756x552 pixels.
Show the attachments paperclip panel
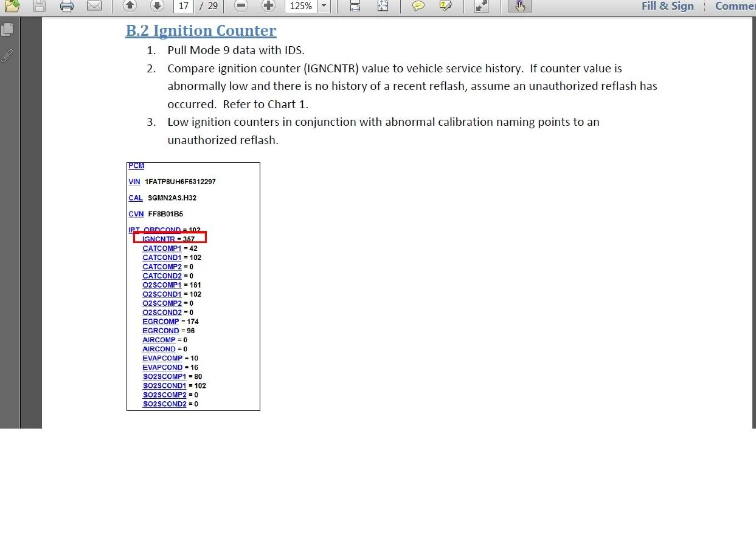tap(7, 55)
